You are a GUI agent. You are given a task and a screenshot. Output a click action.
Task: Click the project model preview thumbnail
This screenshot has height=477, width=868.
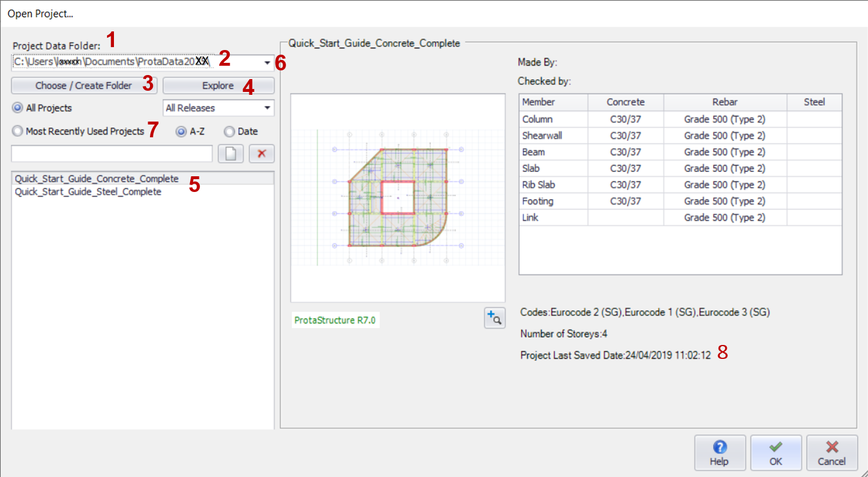[x=398, y=198]
